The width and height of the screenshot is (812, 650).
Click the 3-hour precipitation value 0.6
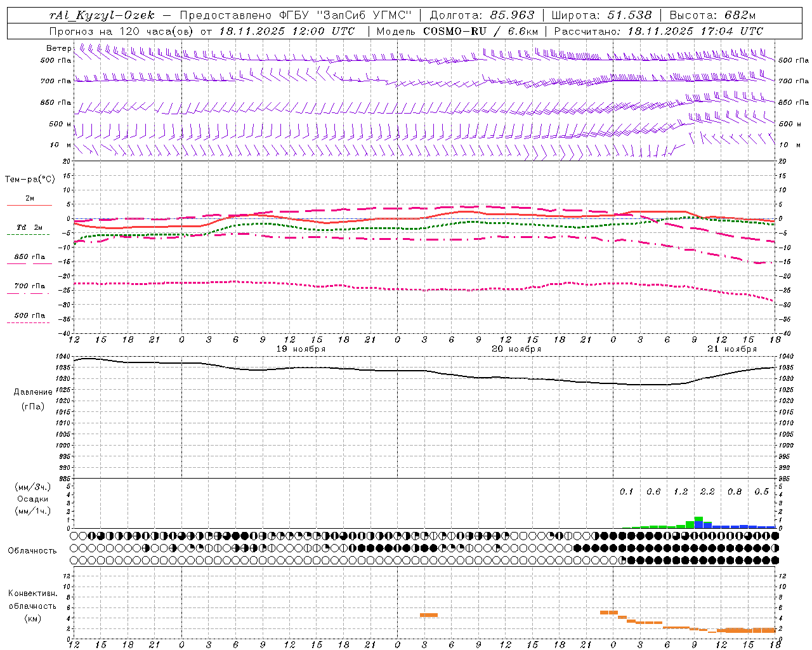click(x=653, y=492)
